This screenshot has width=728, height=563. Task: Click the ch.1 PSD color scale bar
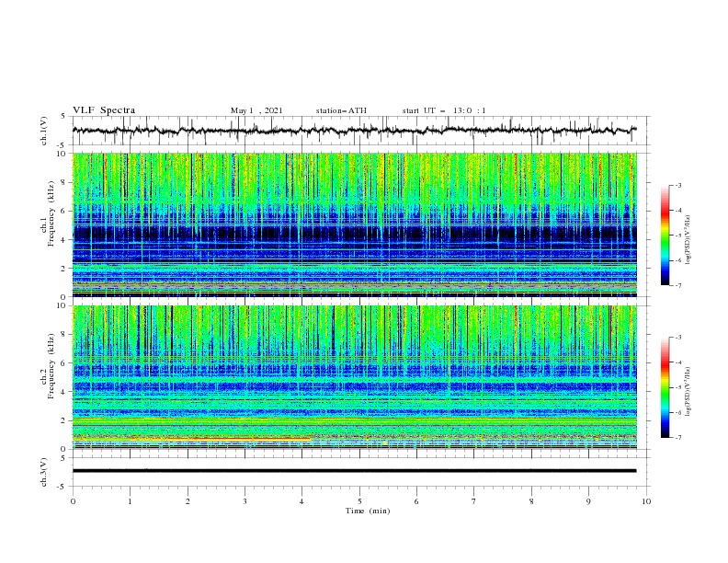click(665, 236)
